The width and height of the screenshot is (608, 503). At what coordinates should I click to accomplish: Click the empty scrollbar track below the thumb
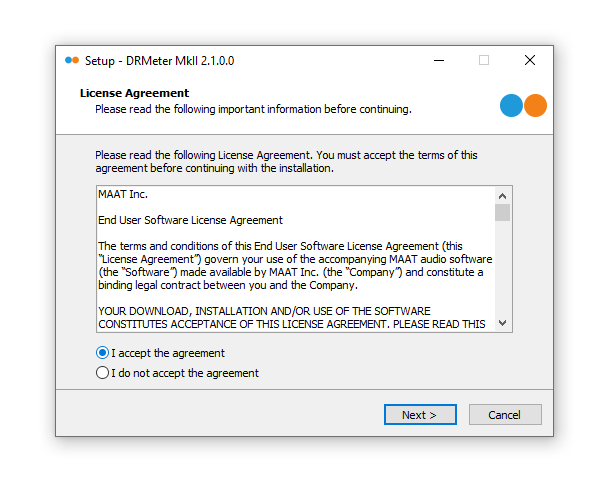click(x=502, y=270)
